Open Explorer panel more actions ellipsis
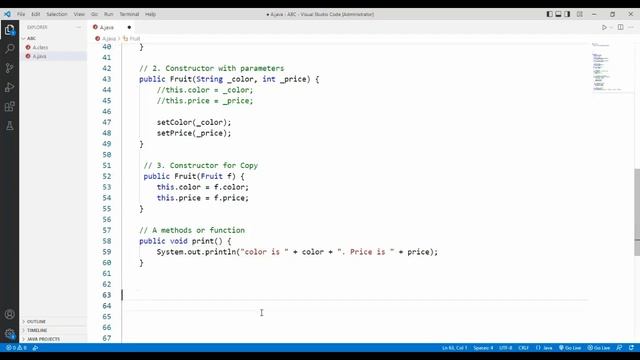The height and width of the screenshot is (360, 640). point(78,27)
